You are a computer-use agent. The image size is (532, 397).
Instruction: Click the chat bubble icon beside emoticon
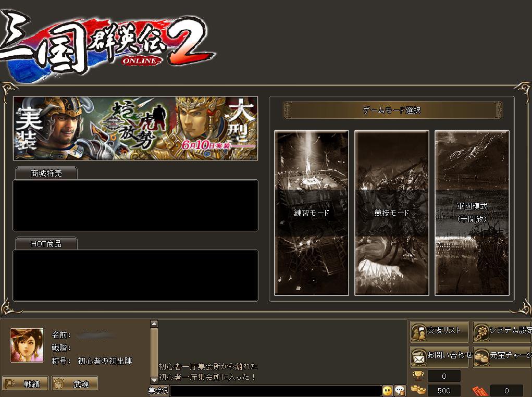tap(400, 391)
